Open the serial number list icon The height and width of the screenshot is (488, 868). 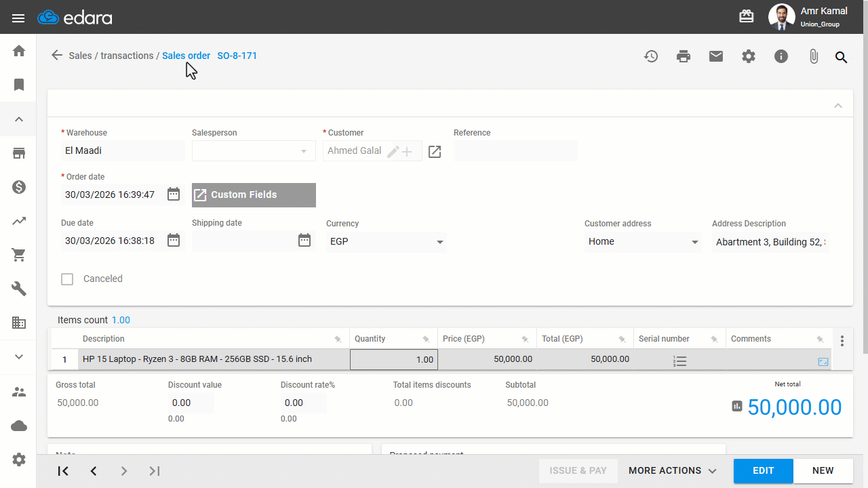[x=680, y=361]
